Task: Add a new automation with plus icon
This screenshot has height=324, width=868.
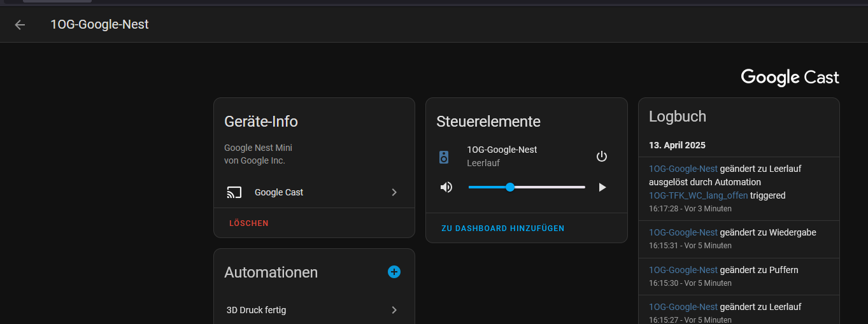Action: pos(394,272)
